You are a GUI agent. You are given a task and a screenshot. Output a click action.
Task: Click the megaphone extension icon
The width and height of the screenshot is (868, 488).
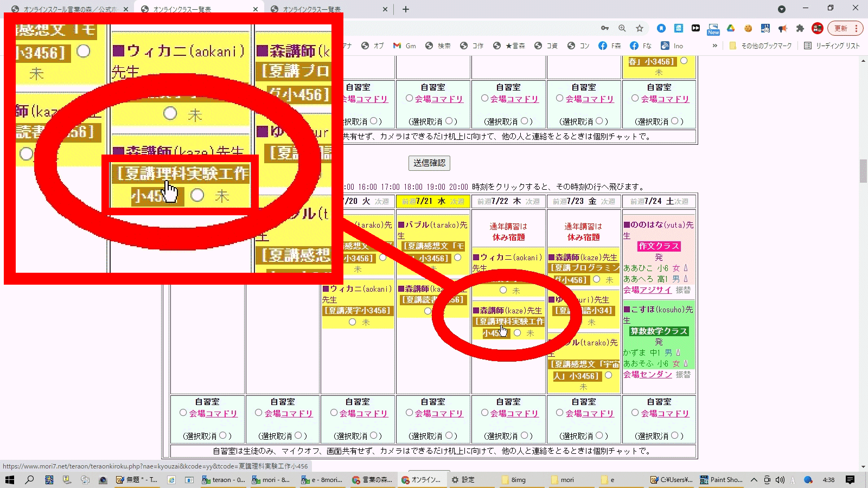click(x=783, y=28)
